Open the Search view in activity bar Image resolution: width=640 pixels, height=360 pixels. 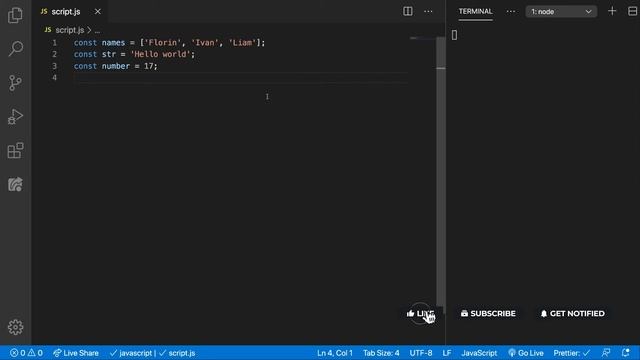click(x=16, y=48)
